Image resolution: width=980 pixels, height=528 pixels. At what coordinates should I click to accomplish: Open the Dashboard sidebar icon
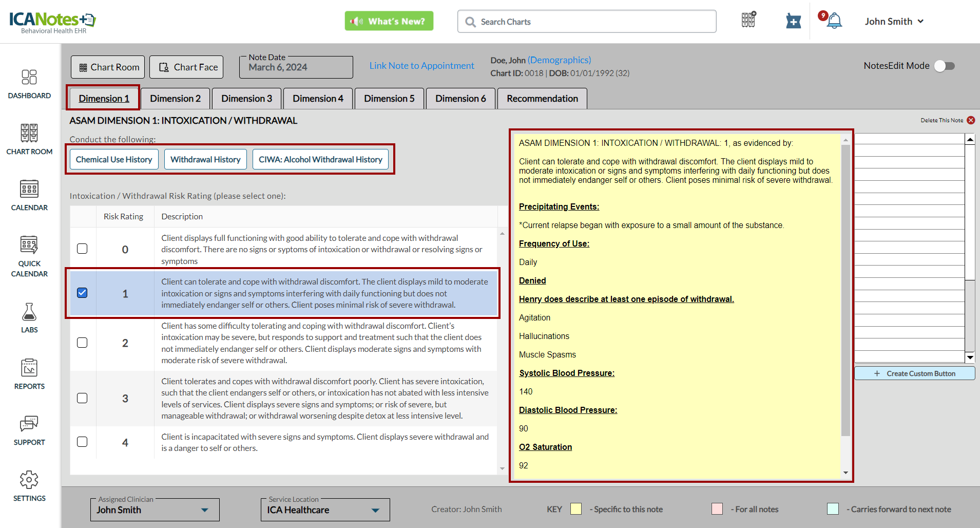click(x=29, y=78)
